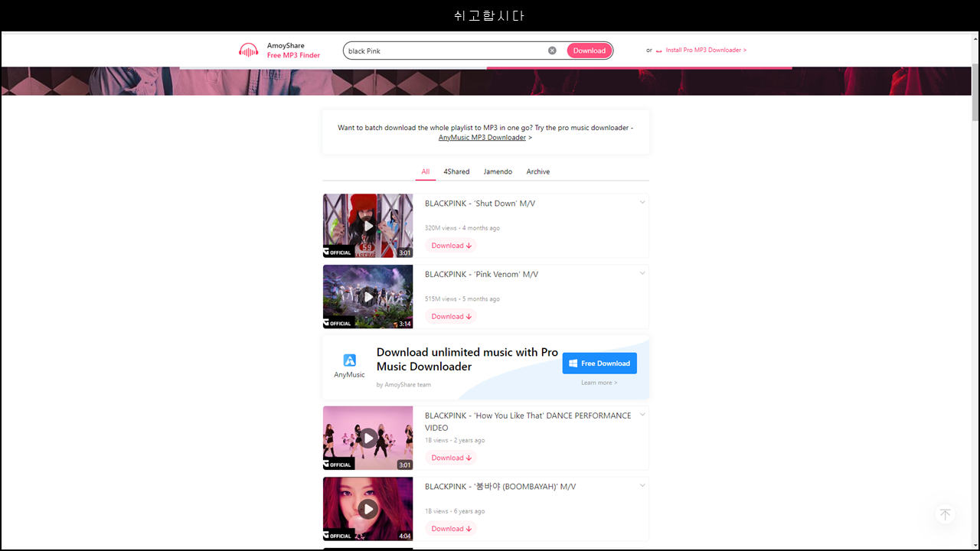Screen dimensions: 980x551
Task: Click the AnyMusic app icon in the ad
Action: click(x=349, y=360)
